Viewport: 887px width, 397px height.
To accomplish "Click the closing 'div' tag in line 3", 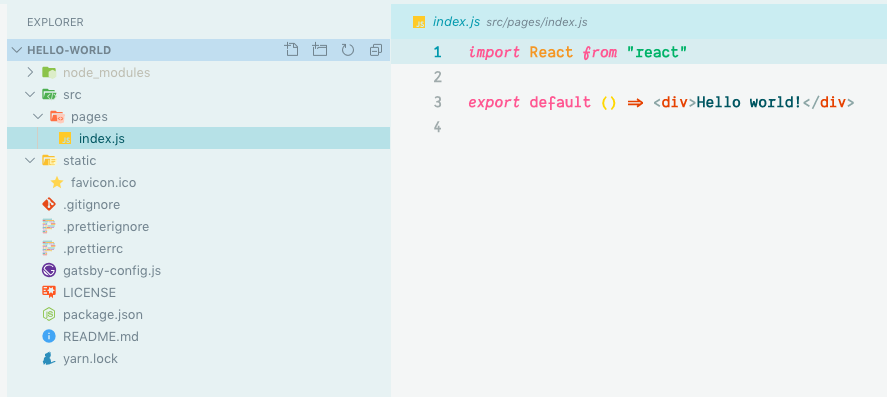I will pyautogui.click(x=833, y=102).
